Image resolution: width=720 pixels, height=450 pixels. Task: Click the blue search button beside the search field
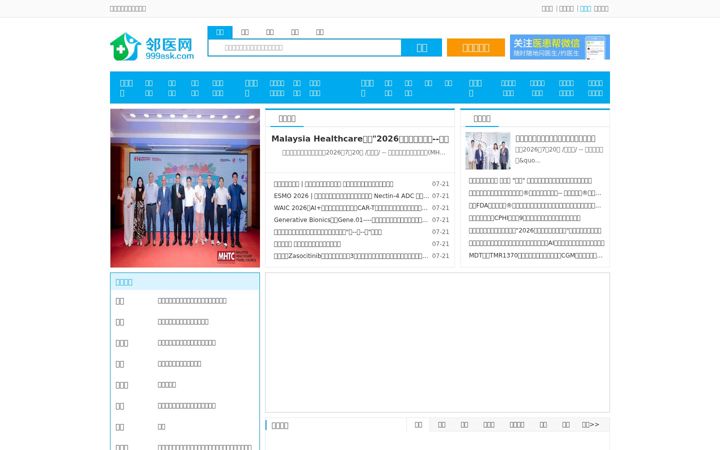pos(422,48)
